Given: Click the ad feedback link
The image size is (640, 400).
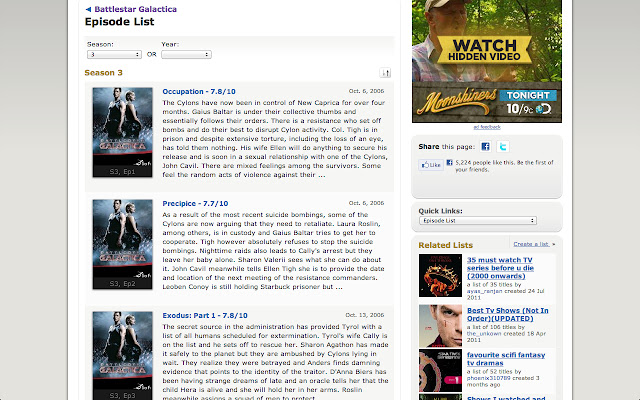Looking at the screenshot, I should [x=487, y=127].
